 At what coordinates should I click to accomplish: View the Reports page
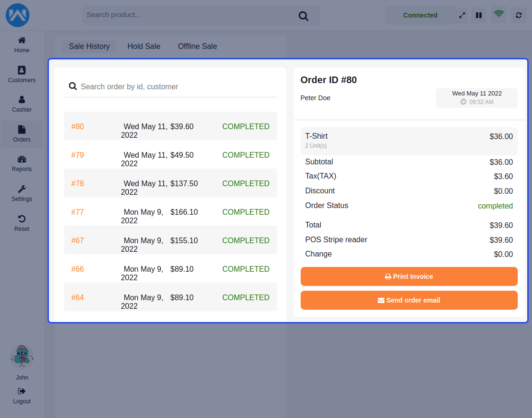(x=21, y=163)
